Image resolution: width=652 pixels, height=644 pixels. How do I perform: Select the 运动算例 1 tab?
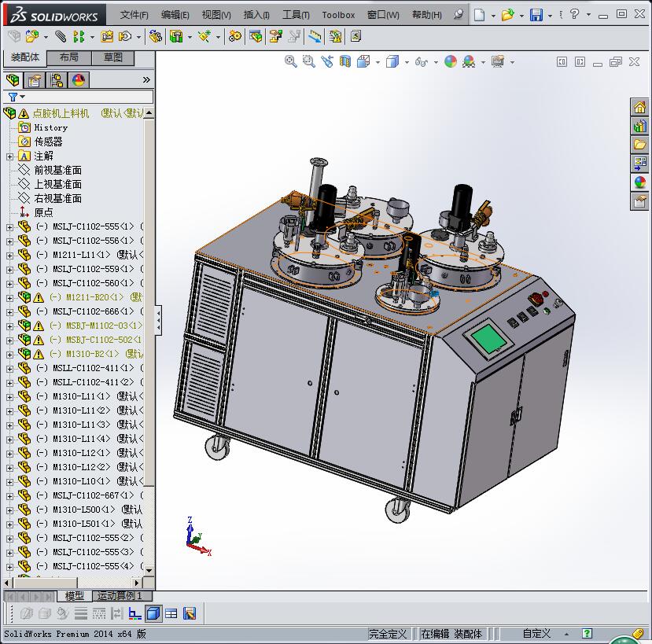coord(118,596)
